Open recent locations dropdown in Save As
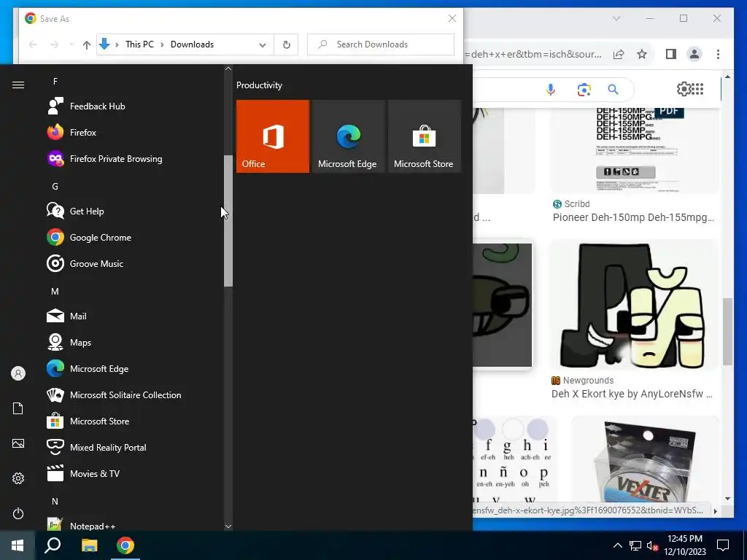This screenshot has height=560, width=747. click(x=71, y=44)
